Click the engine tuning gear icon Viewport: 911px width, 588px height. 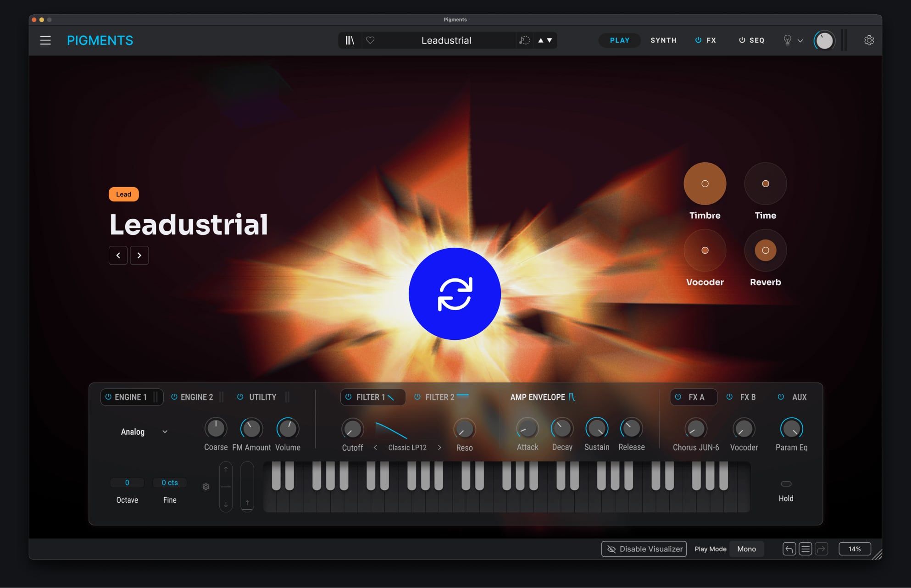point(206,487)
